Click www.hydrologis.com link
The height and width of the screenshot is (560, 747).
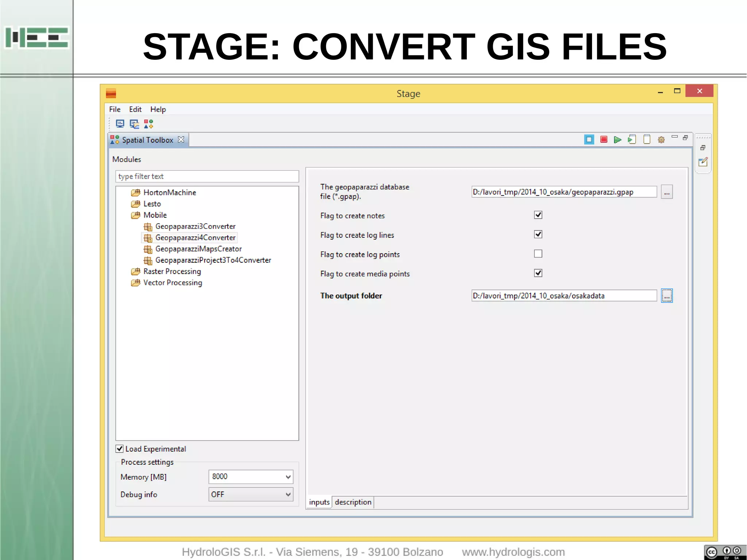click(x=513, y=552)
